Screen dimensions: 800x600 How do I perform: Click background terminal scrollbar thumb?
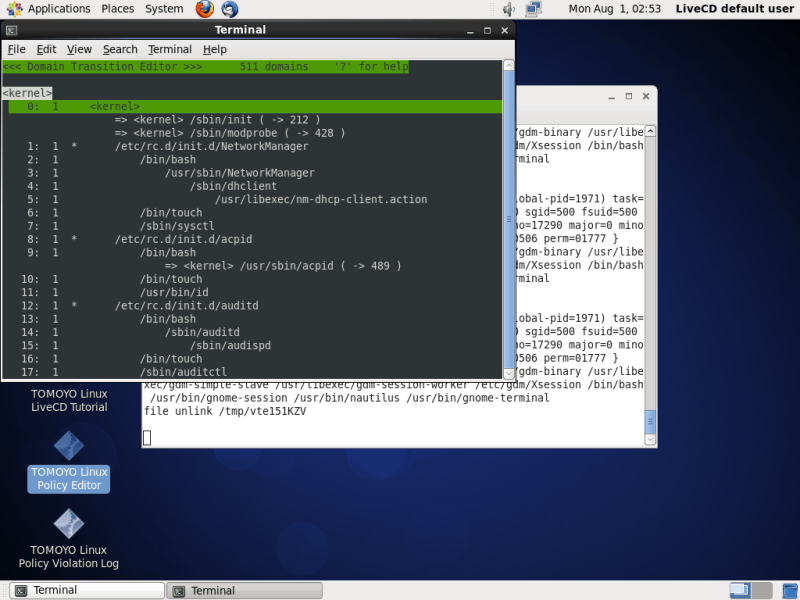click(x=650, y=421)
